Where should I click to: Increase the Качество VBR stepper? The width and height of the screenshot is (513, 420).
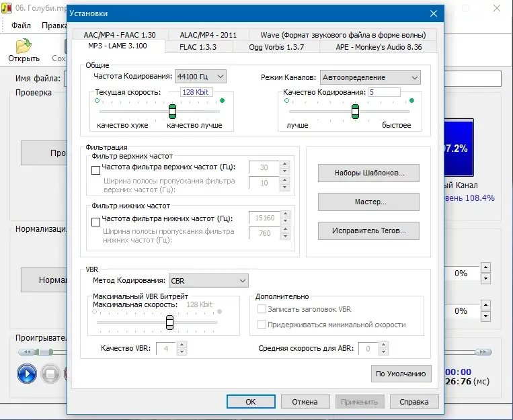[x=182, y=345]
